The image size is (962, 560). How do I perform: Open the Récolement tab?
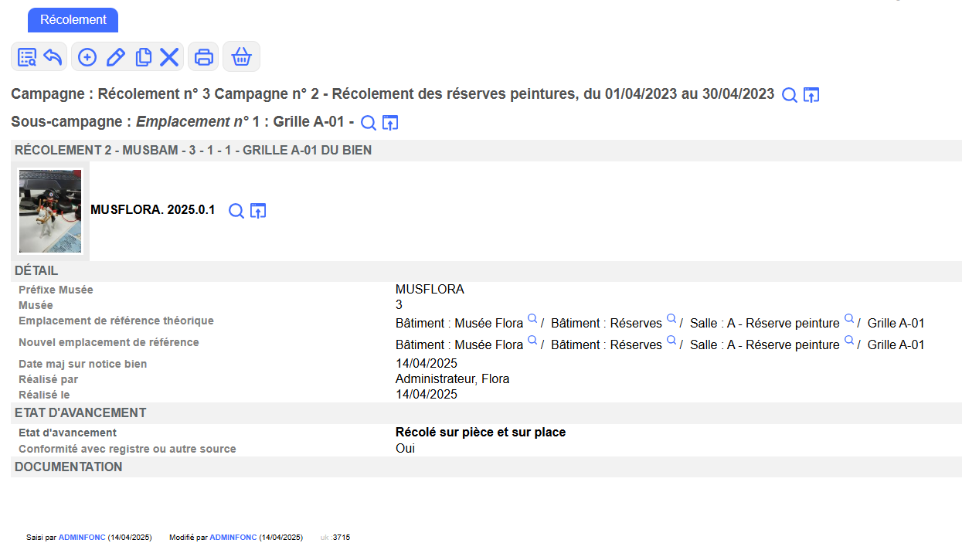click(x=73, y=20)
